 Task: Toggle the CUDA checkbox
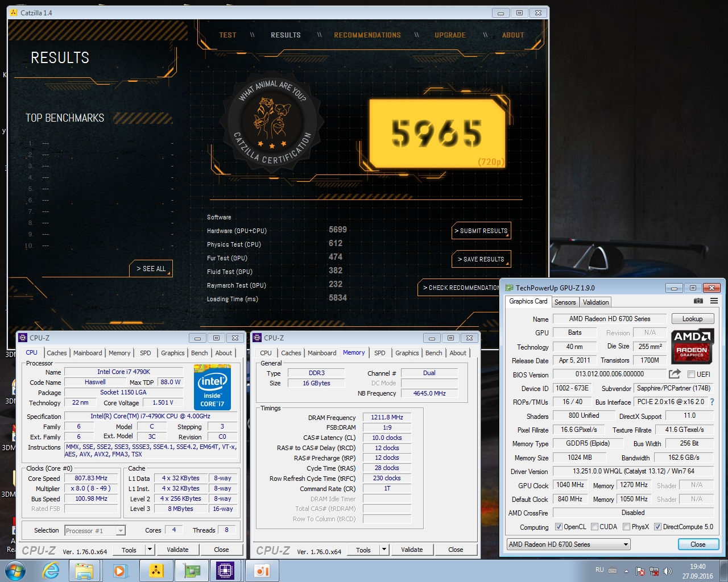(x=594, y=527)
